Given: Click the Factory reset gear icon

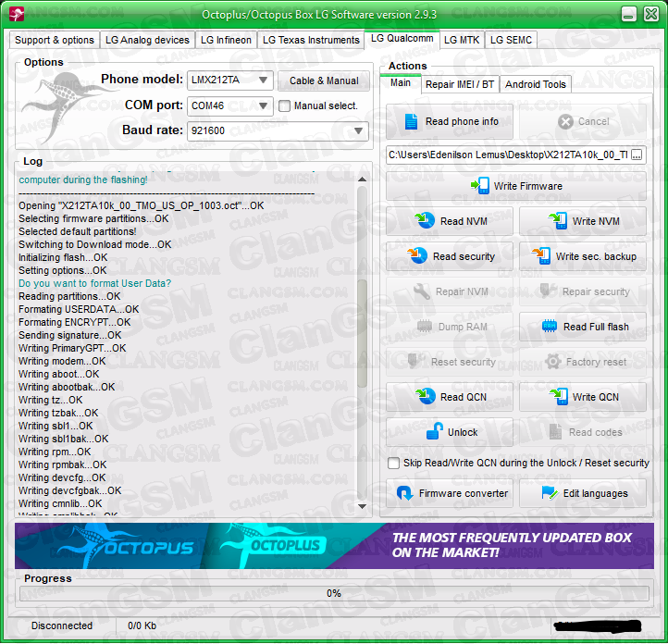Looking at the screenshot, I should (x=553, y=362).
